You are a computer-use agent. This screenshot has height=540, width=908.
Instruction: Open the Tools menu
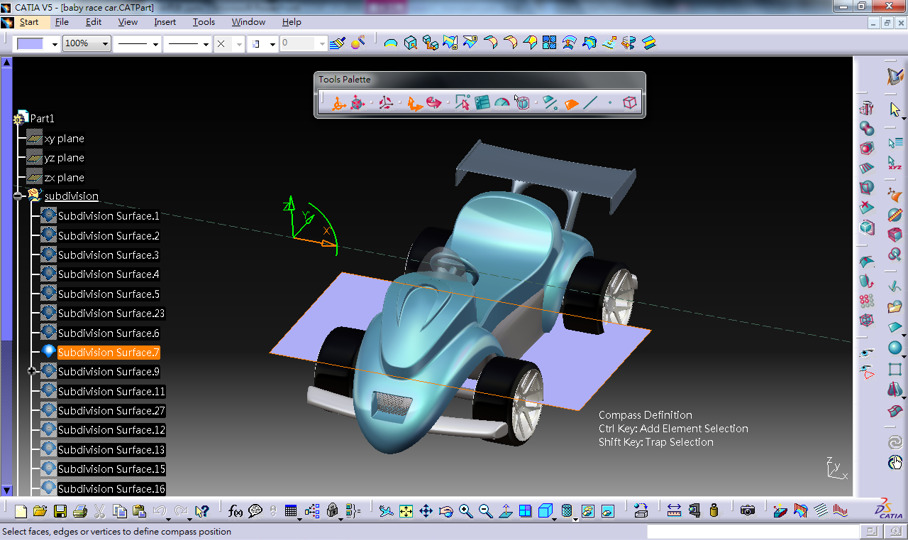[x=203, y=22]
